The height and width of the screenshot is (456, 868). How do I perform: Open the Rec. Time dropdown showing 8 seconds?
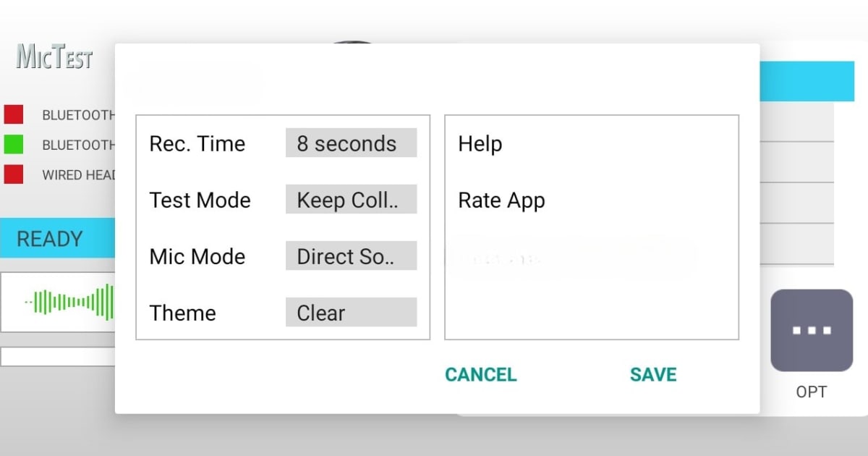point(351,143)
